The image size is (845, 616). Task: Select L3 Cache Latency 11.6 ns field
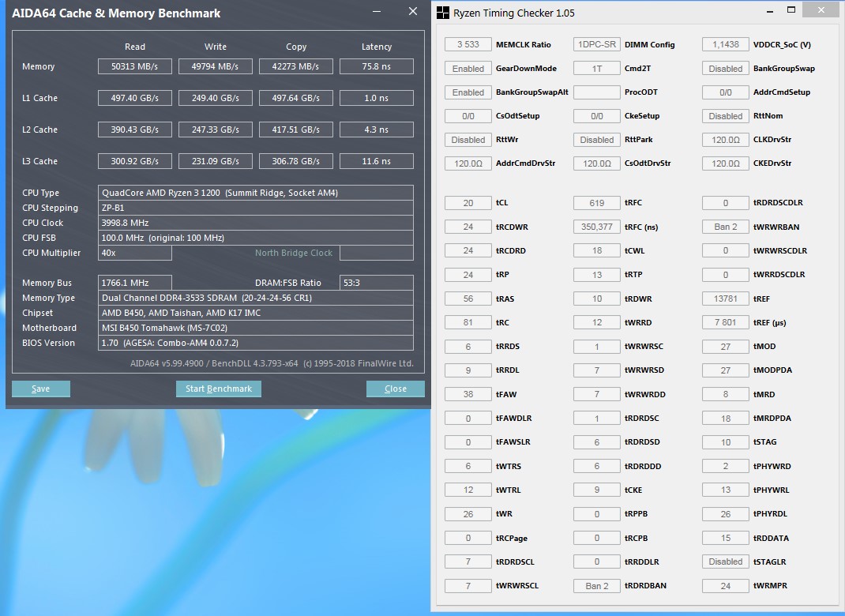[377, 161]
